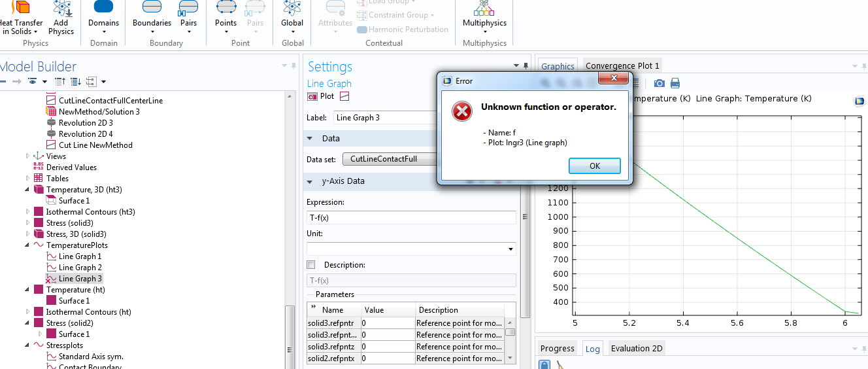Viewport: 868px width, 369px height.
Task: Select the Derived Values node
Action: click(x=71, y=167)
